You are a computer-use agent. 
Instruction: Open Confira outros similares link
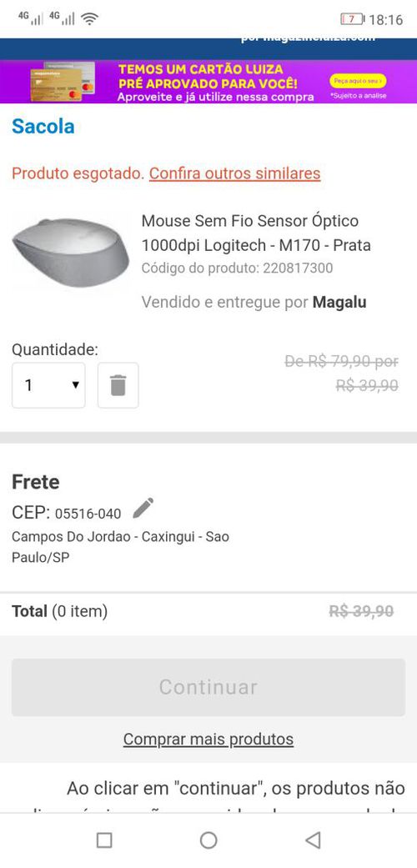[x=235, y=173]
